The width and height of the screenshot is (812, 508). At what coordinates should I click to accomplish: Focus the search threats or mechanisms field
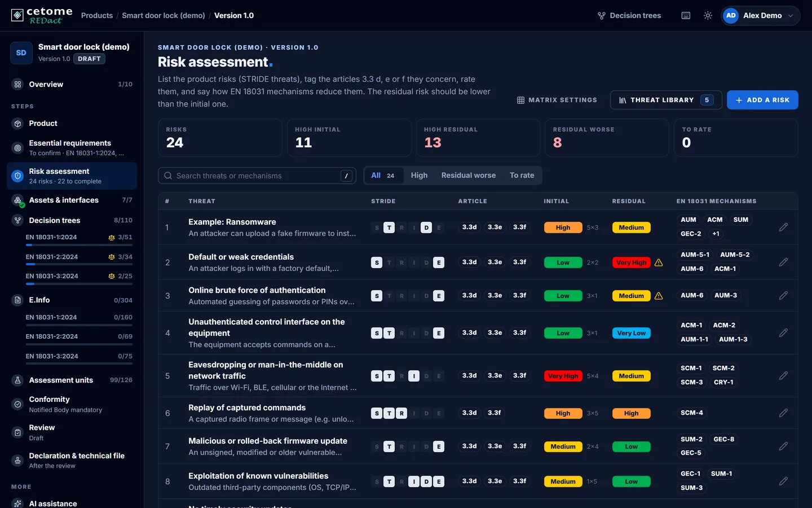click(257, 176)
